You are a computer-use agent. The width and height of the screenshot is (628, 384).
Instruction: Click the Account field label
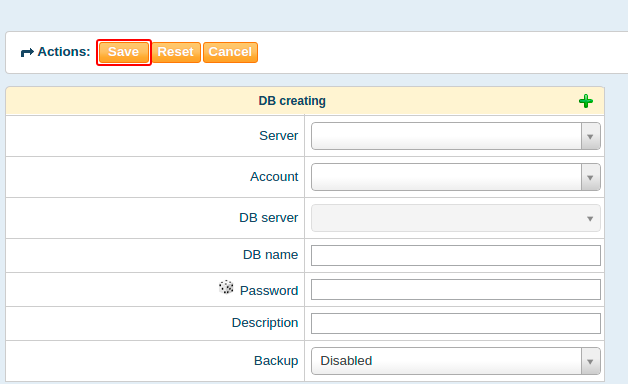click(274, 177)
